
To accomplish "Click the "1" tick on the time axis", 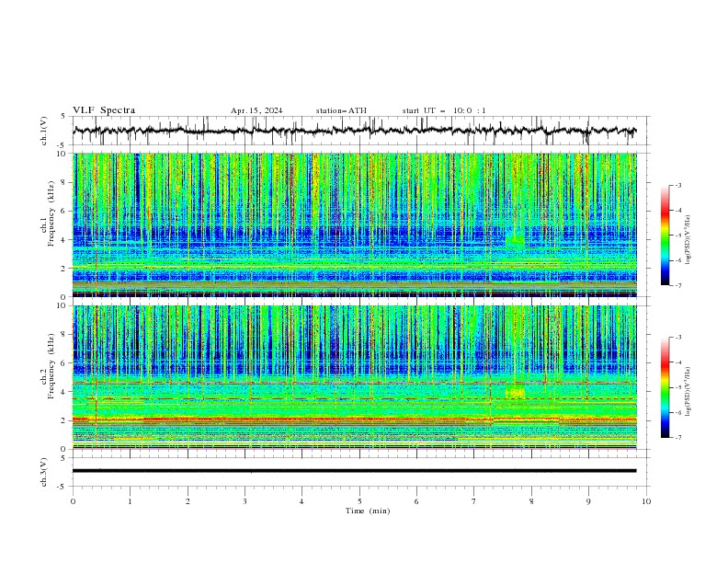I will point(130,501).
